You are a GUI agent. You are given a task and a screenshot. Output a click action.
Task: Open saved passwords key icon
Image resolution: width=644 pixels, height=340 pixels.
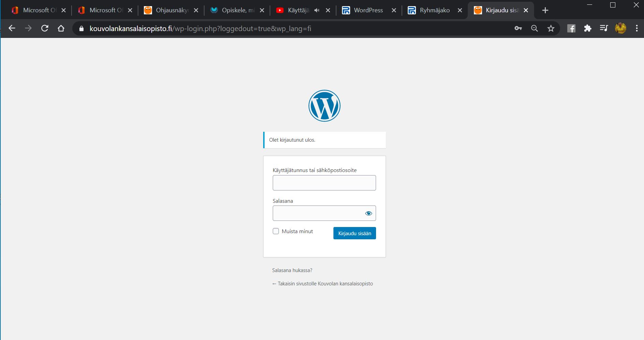(x=518, y=28)
